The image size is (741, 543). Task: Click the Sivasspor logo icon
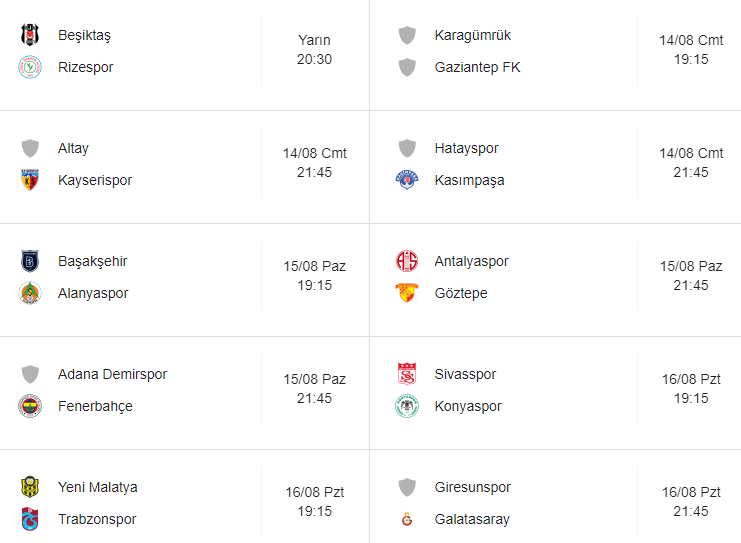pyautogui.click(x=407, y=374)
